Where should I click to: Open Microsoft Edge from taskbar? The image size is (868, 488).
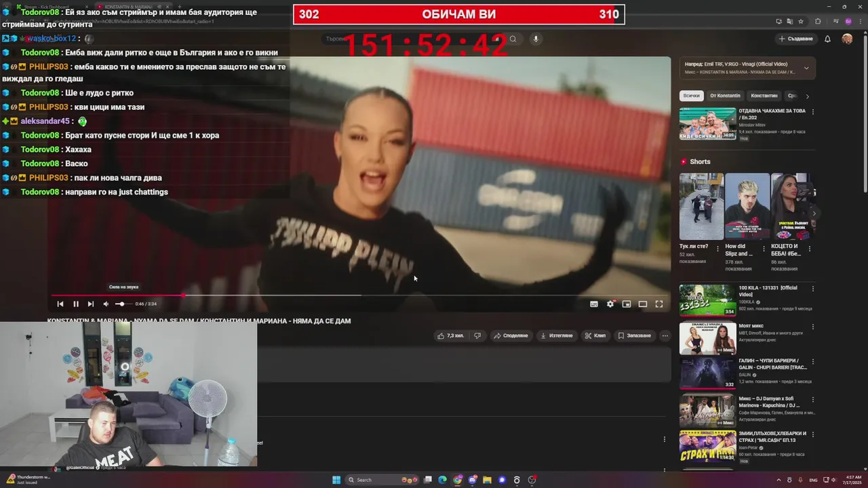(x=442, y=480)
